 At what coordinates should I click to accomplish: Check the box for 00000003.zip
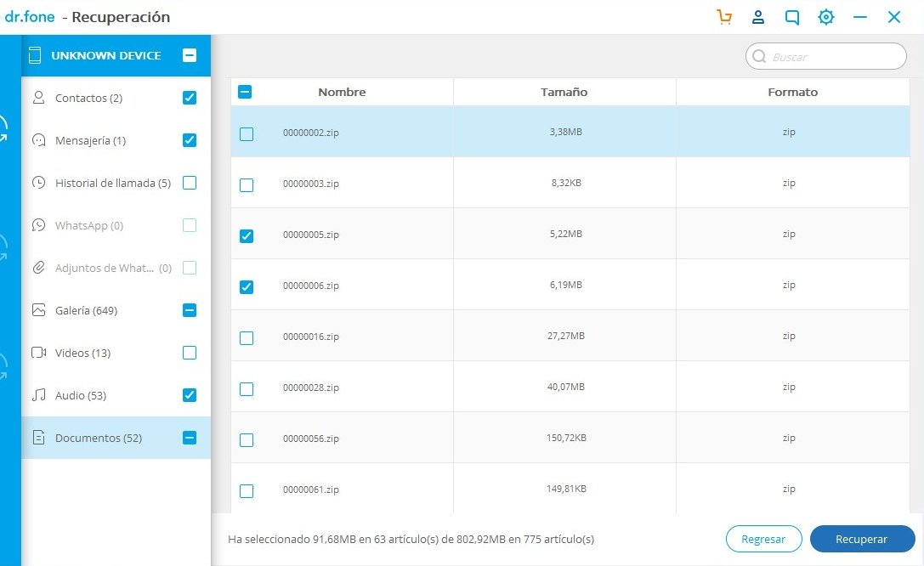pyautogui.click(x=247, y=185)
